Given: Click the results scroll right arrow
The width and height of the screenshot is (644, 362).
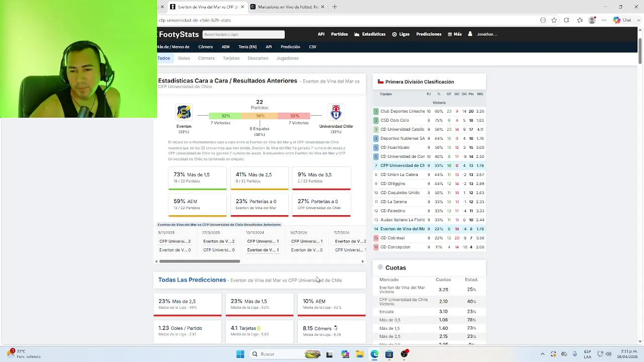Looking at the screenshot, I should point(363,261).
